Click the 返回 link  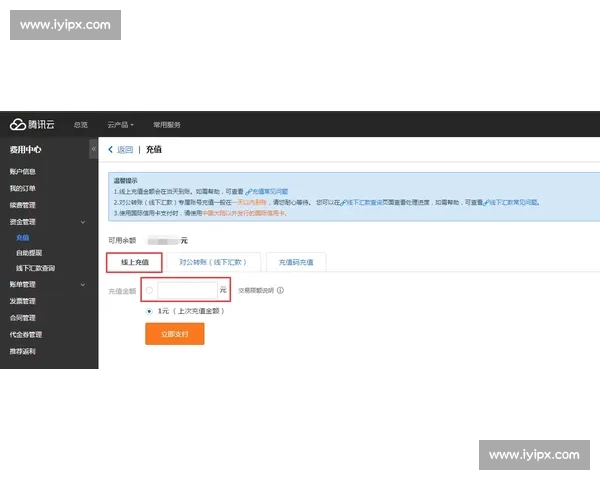click(125, 150)
